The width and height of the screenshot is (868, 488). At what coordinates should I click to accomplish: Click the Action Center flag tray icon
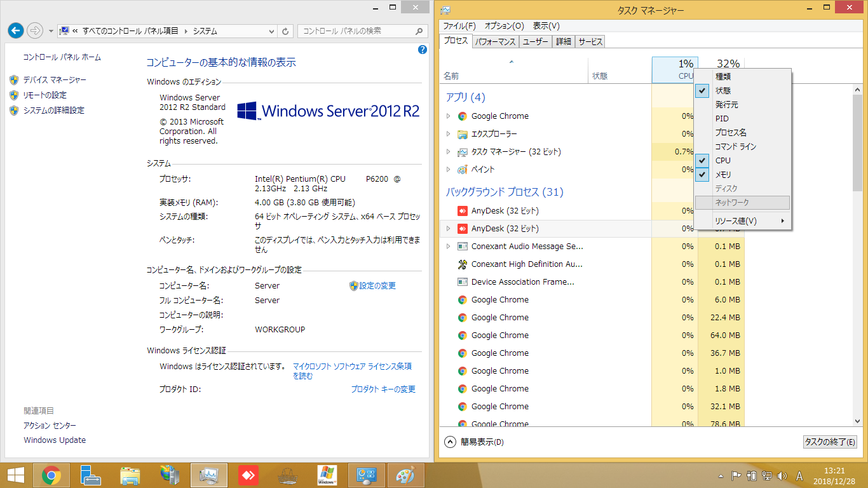tap(736, 475)
